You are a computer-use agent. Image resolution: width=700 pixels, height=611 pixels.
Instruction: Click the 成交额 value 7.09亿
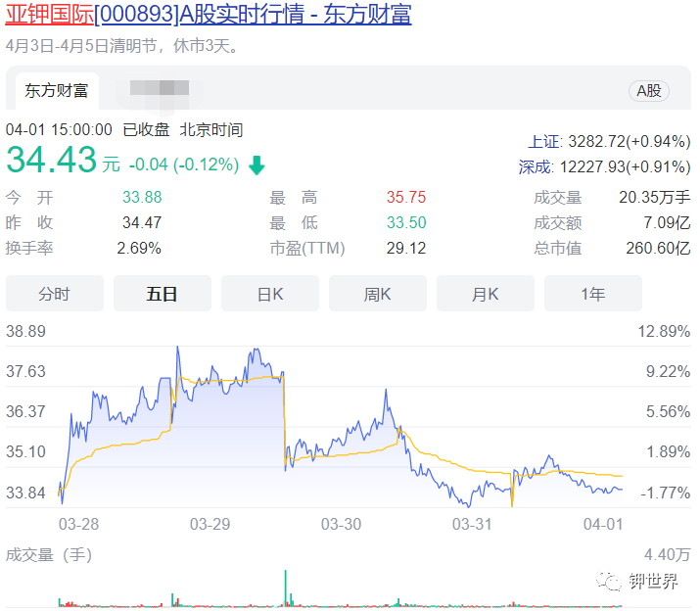[x=667, y=222]
